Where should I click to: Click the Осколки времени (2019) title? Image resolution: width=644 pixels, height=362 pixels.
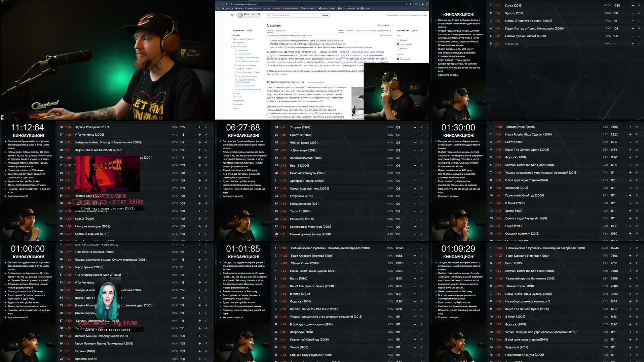coord(522,234)
